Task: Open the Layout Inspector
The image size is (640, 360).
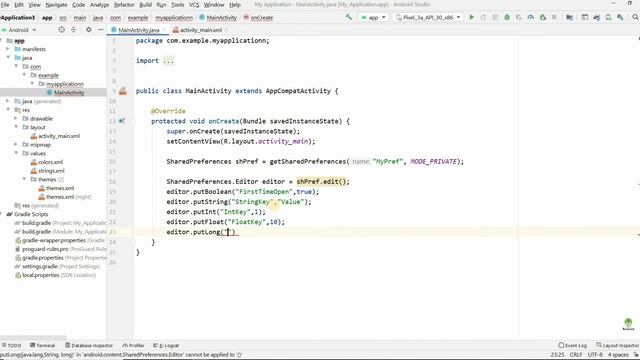Action: tap(618, 345)
